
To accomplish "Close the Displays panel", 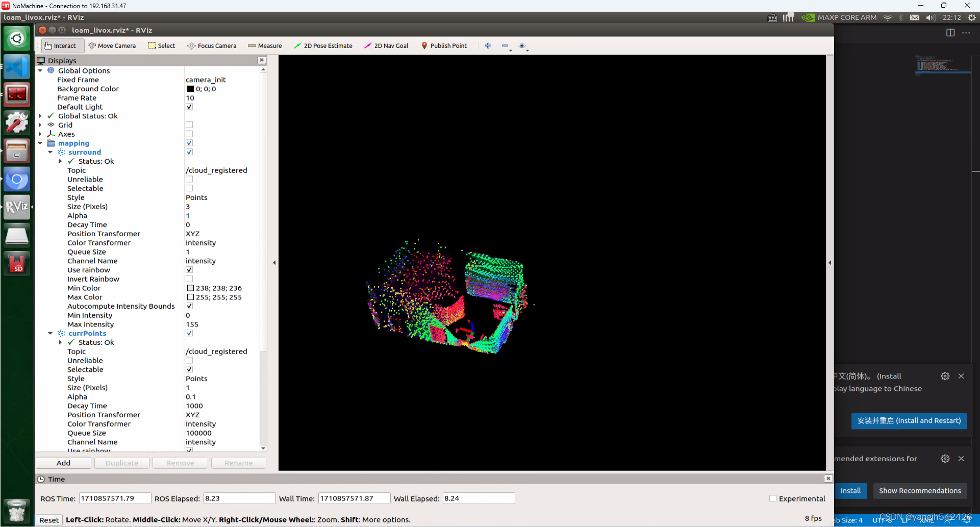I will click(x=262, y=60).
